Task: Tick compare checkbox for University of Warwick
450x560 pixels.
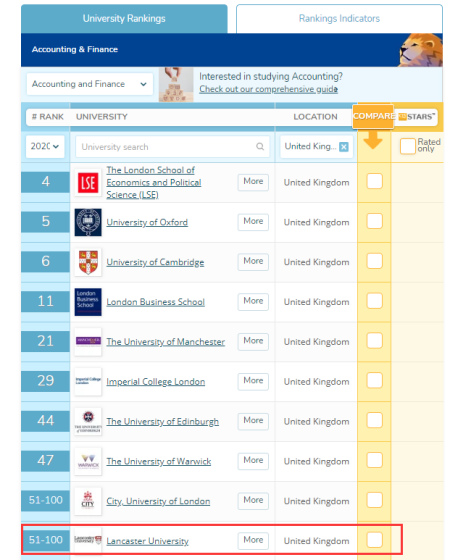Action: [x=374, y=460]
